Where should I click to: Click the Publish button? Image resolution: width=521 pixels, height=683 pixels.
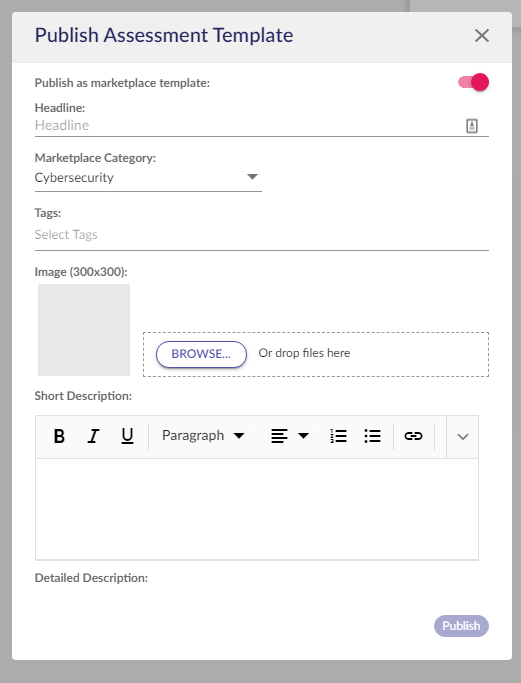[x=461, y=626]
